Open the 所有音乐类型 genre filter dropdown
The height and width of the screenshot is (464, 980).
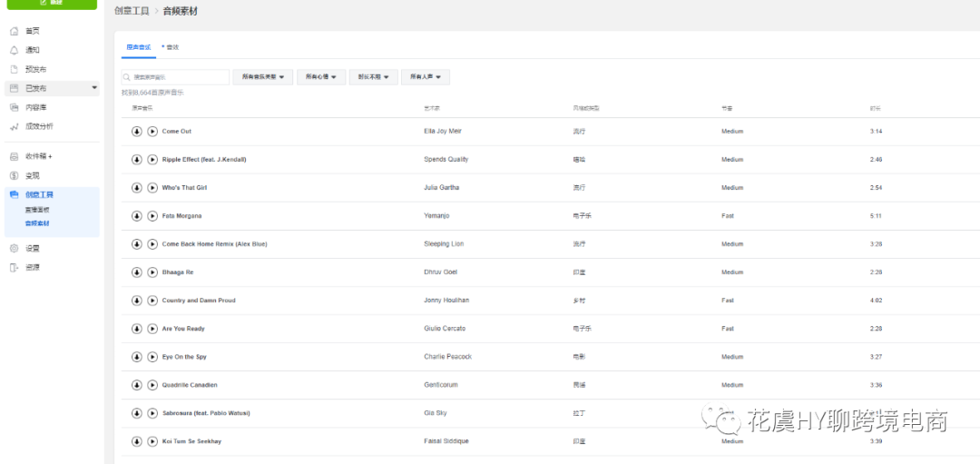262,77
